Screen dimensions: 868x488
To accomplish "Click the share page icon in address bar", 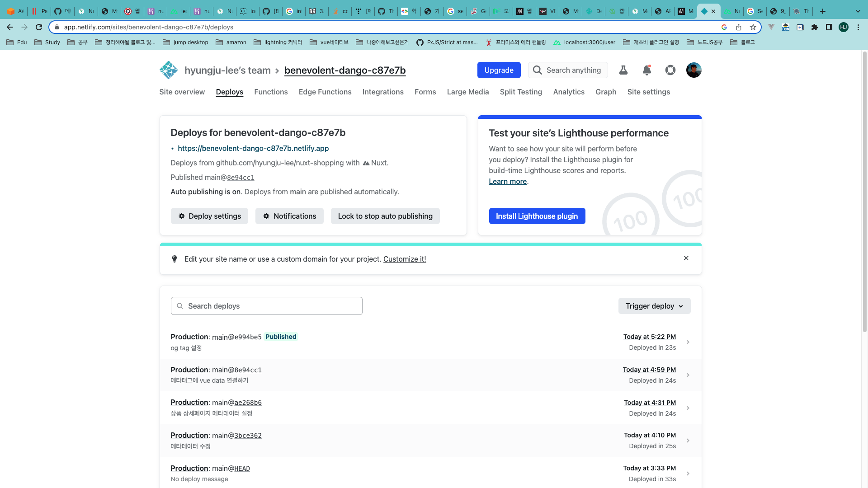I will click(739, 27).
